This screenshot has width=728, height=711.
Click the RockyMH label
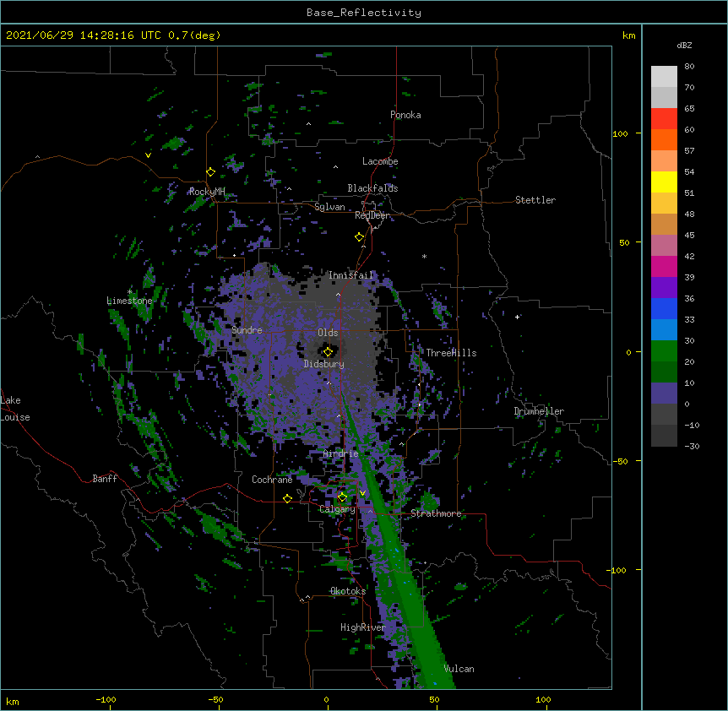[x=207, y=192]
